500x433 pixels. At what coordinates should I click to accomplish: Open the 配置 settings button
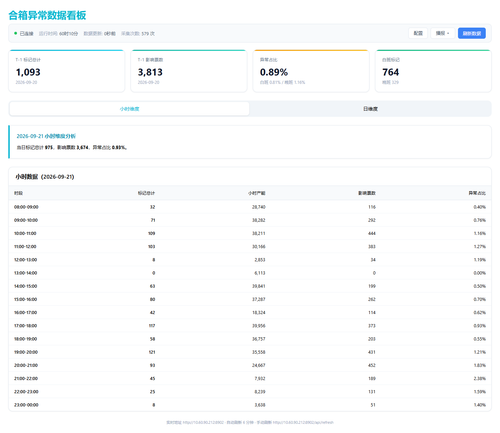click(418, 33)
